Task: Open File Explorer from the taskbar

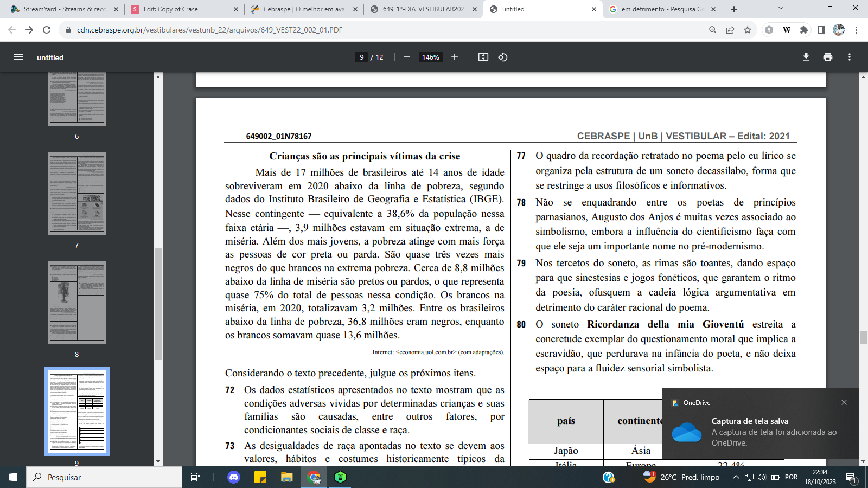Action: [286, 477]
